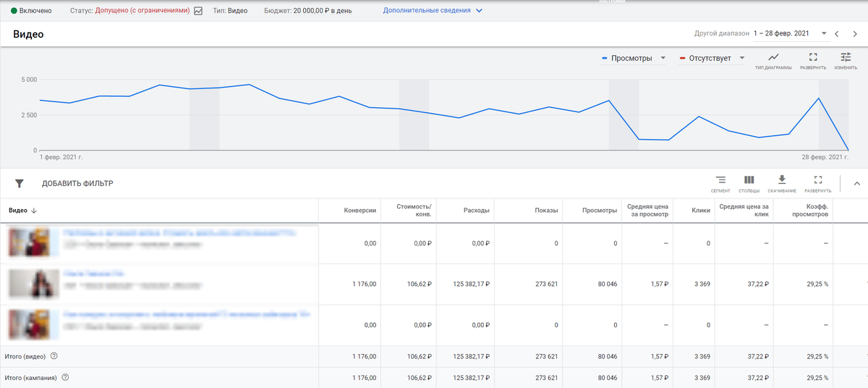The width and height of the screenshot is (868, 388).
Task: Open ИЗМЕНИТЬ chart settings icon
Action: coord(846,57)
